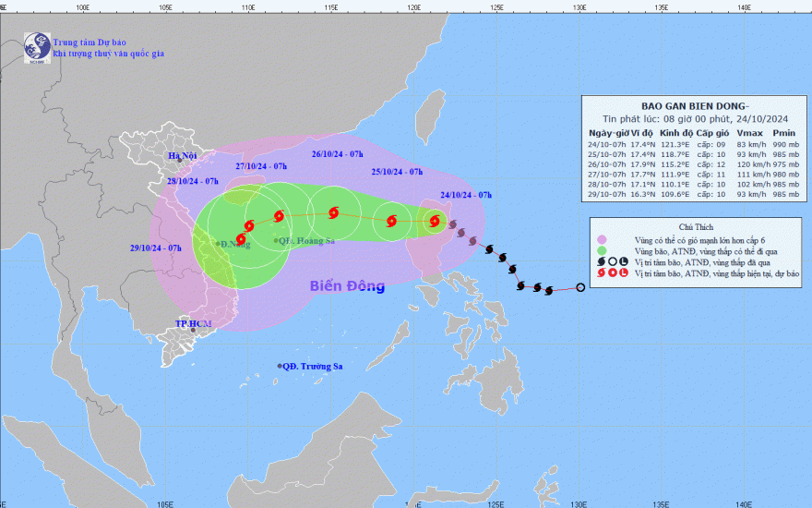Click the "Cấp gió" column header
Image resolution: width=812 pixels, height=508 pixels.
(x=712, y=133)
